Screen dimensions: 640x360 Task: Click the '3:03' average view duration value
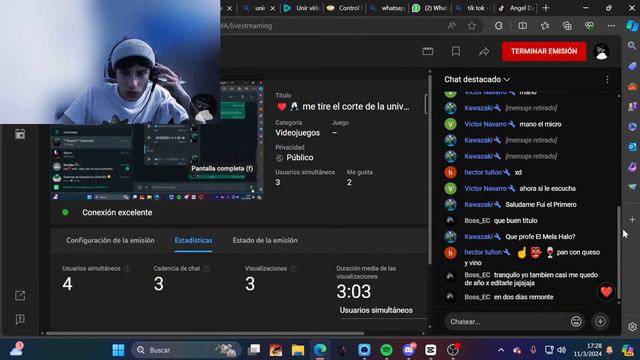click(353, 291)
